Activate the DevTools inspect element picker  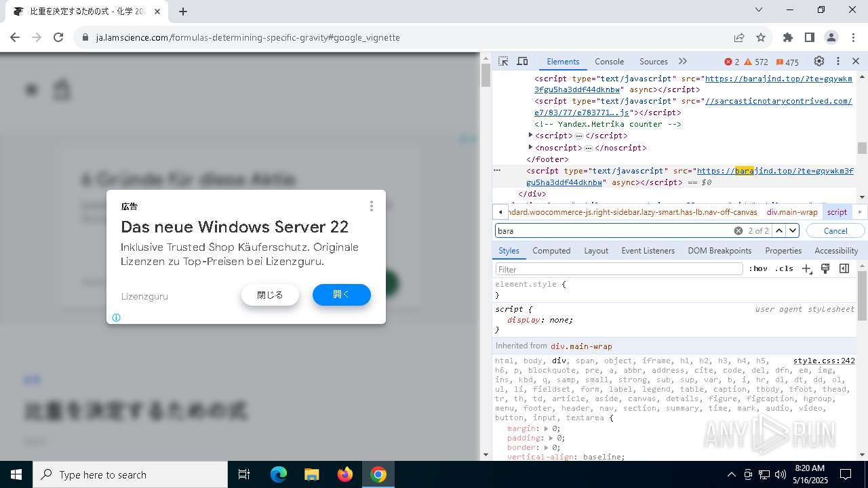[x=502, y=61]
